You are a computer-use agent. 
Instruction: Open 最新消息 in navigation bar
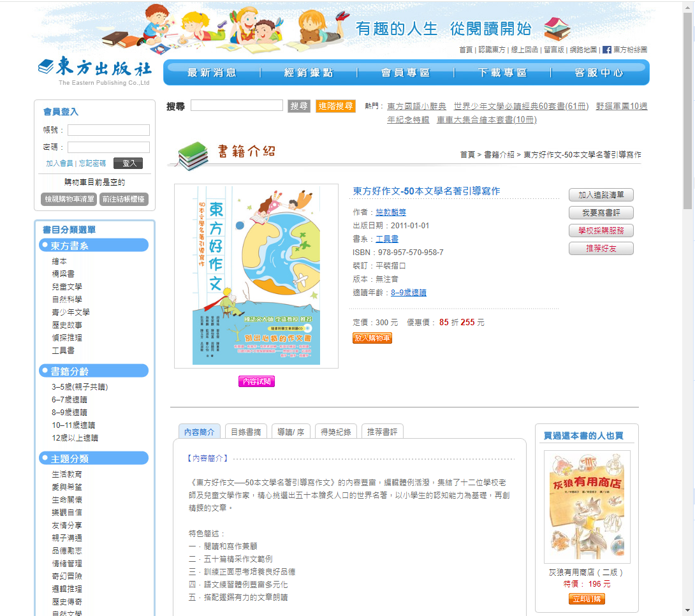click(212, 73)
